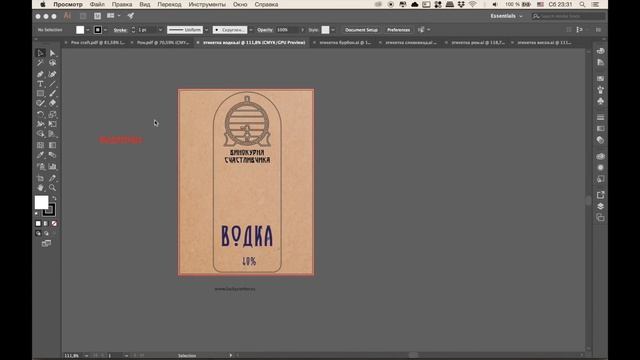The width and height of the screenshot is (640, 360).
Task: Click Document Setup button
Action: point(361,30)
